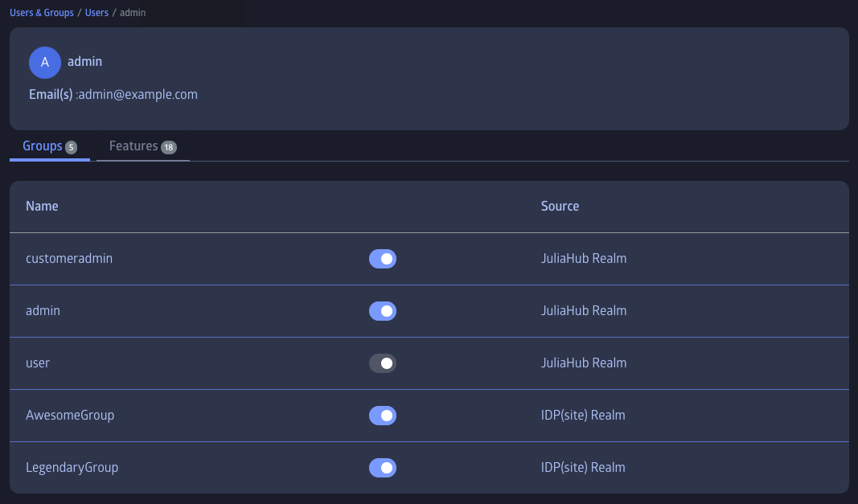Screen dimensions: 858x504
Task: Click the AwesomeGroup IDP(site) Realm source
Action: pyautogui.click(x=583, y=416)
